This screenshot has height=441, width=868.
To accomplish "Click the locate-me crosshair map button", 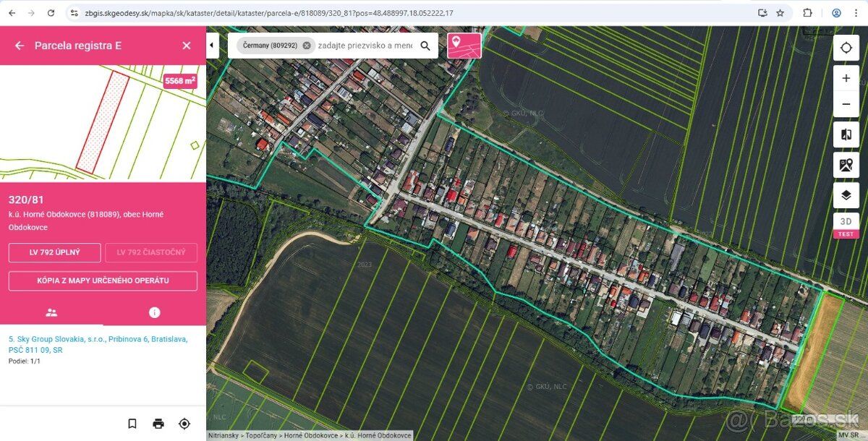I will click(x=846, y=48).
